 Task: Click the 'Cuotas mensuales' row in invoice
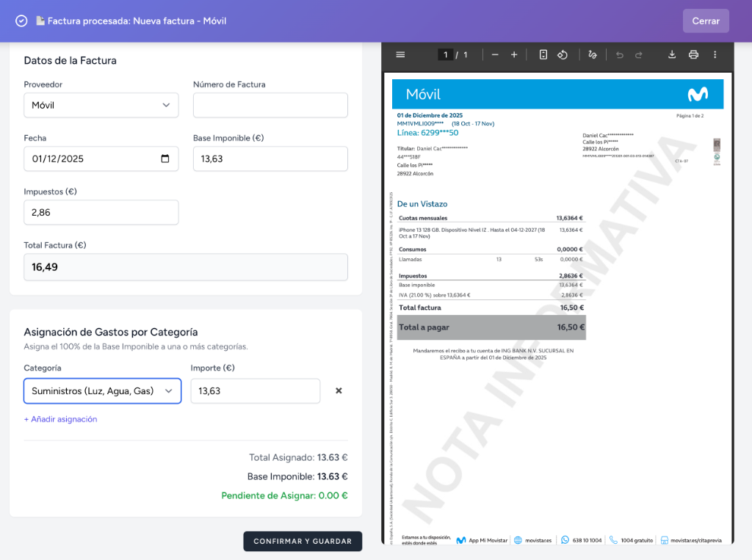pos(491,218)
